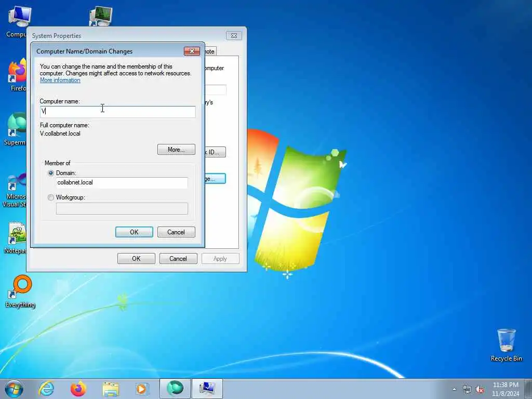Open Windows Media Player from the taskbar

click(x=142, y=389)
